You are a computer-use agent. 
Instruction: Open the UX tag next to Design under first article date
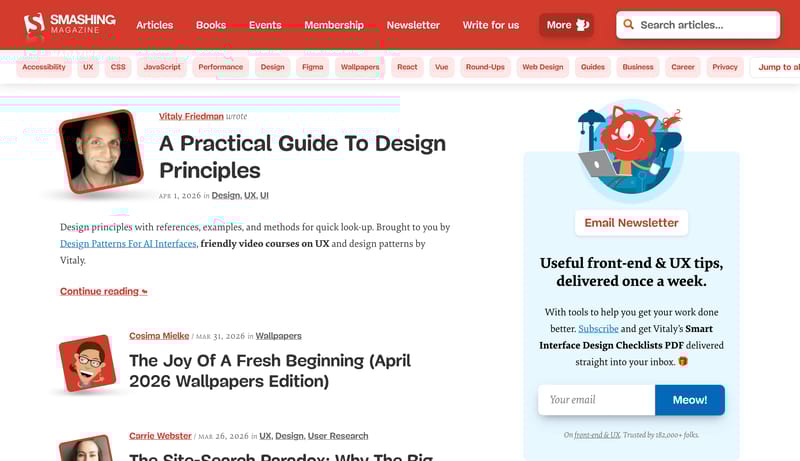pyautogui.click(x=250, y=195)
